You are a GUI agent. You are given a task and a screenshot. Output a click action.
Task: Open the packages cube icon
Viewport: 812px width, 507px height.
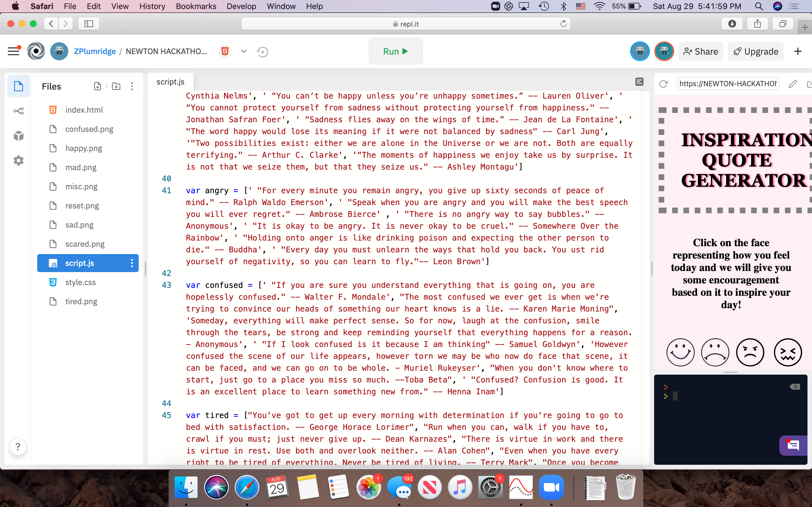point(18,136)
